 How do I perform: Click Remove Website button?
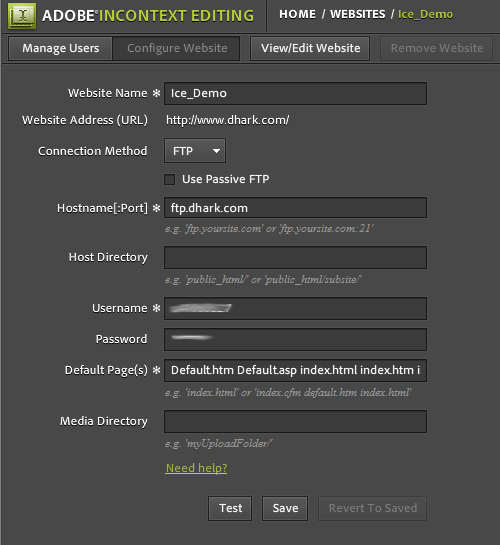436,48
